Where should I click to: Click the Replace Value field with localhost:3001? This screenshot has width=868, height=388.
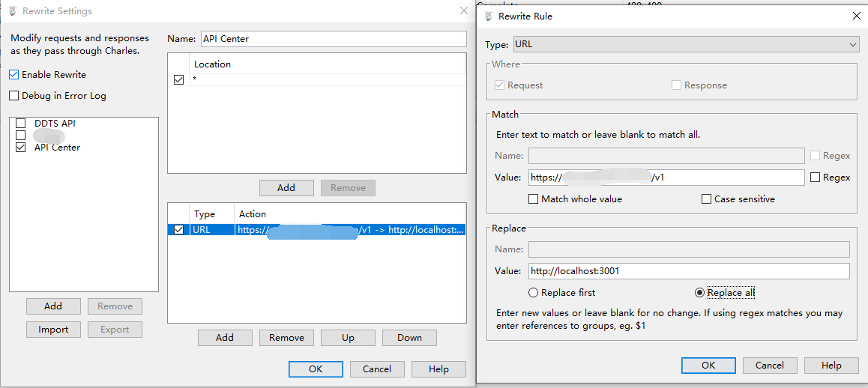(689, 271)
